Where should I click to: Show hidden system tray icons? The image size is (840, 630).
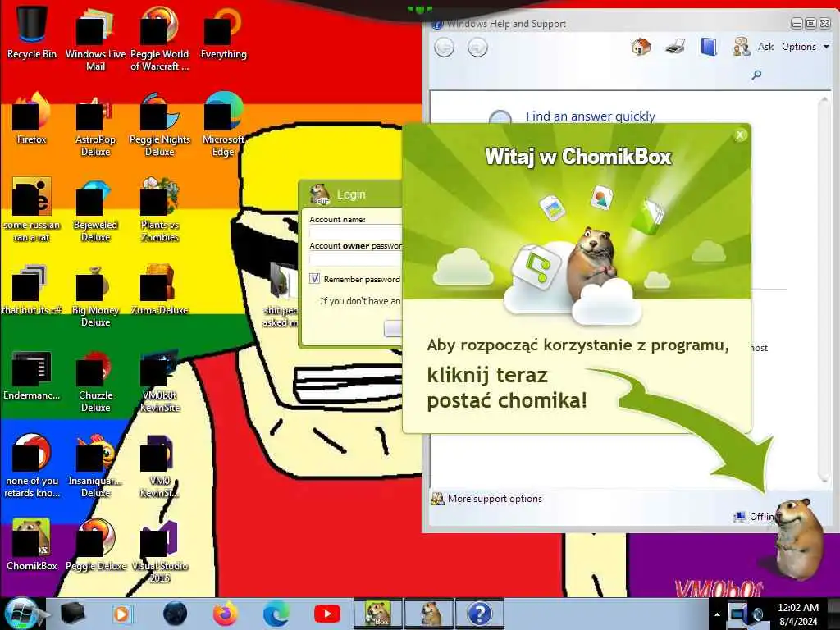click(x=717, y=614)
